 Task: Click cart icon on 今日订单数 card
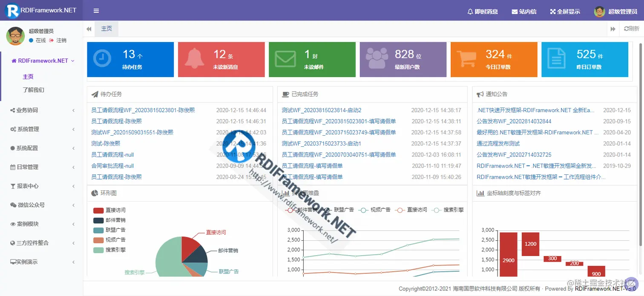coord(466,59)
